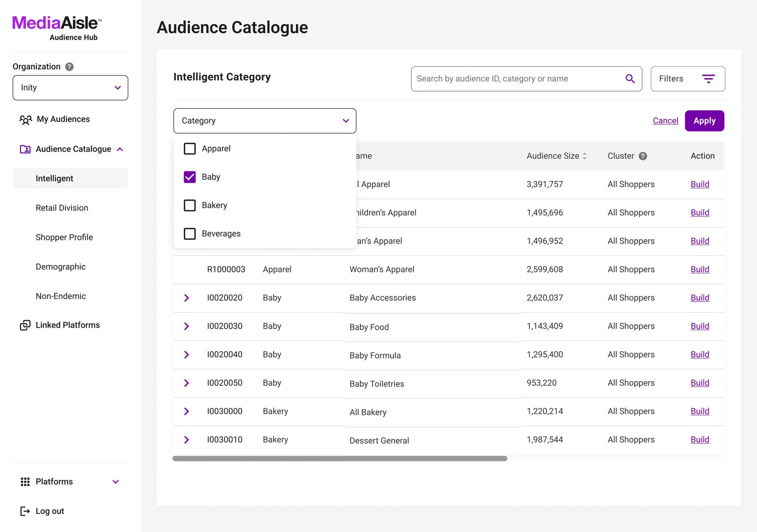The height and width of the screenshot is (532, 757).
Task: Uncheck the Baby category checkbox
Action: coord(190,177)
